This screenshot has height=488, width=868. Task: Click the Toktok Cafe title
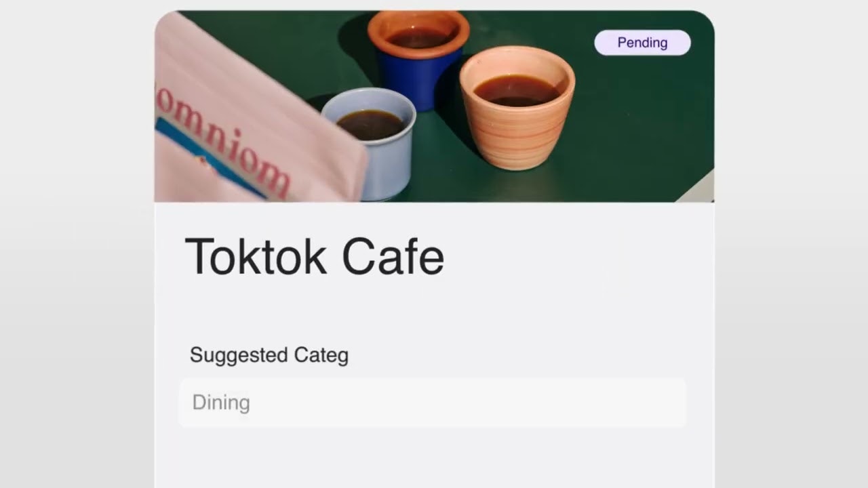(x=315, y=256)
